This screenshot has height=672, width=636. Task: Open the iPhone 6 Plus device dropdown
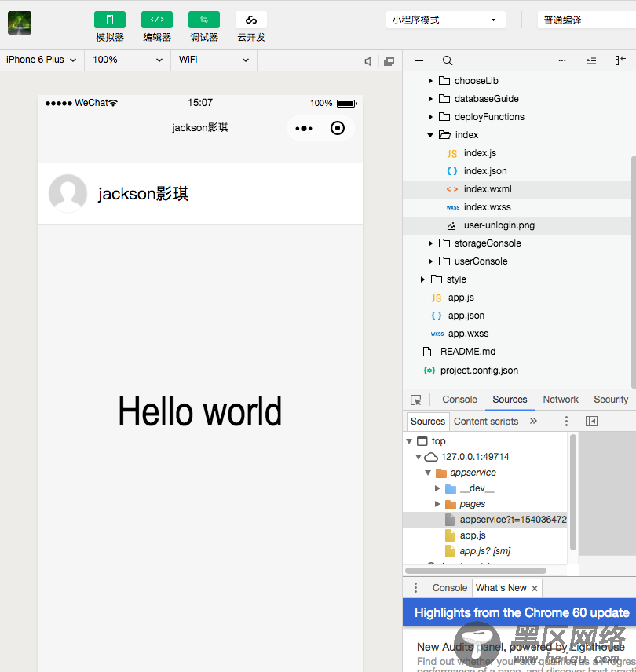point(42,60)
